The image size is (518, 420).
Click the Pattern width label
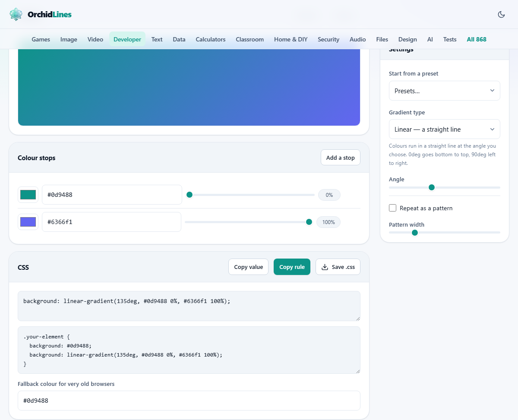(407, 224)
